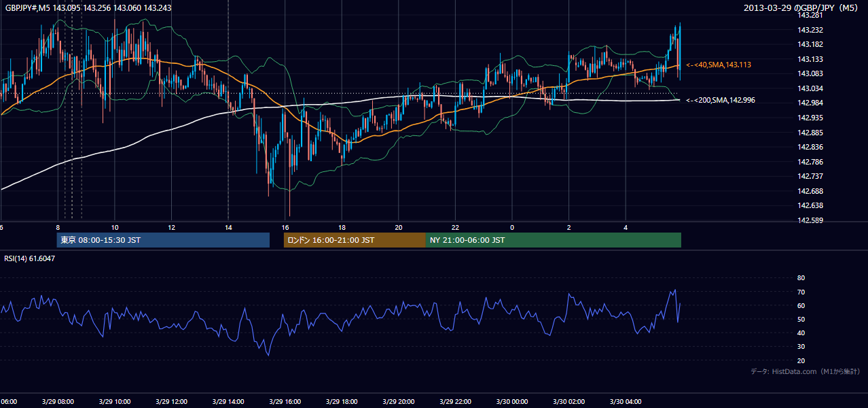The width and height of the screenshot is (868, 408).
Task: Click hour tick 16 on price chart axis
Action: (x=285, y=227)
